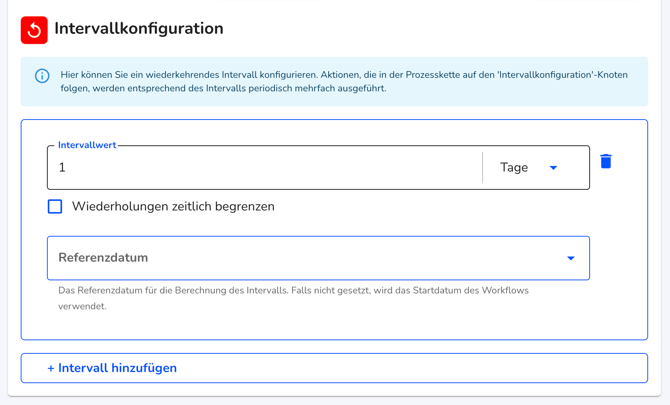Click the word hinzufügen in bottom button
670x405 pixels.
(144, 368)
